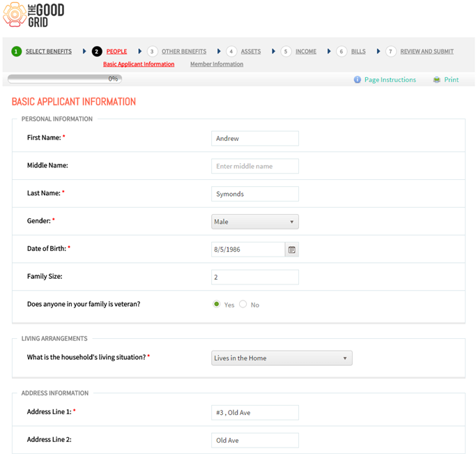Click the step 5 circle icon

pos(286,52)
